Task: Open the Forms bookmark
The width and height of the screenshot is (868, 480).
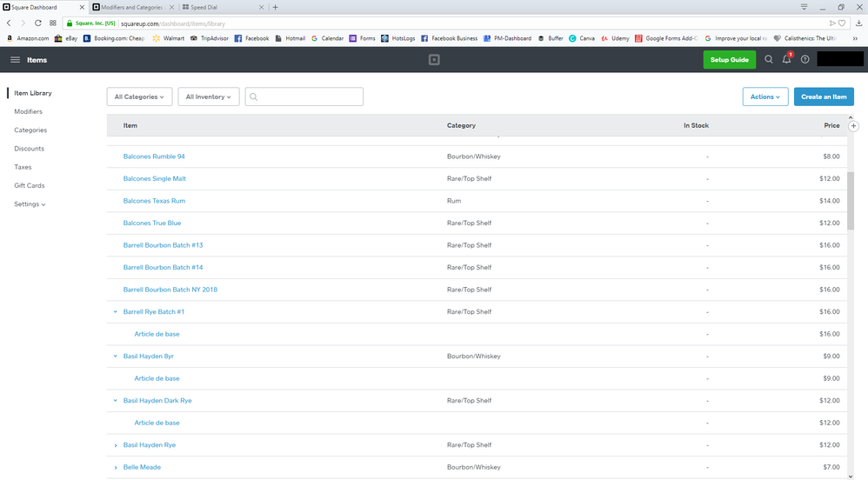Action: point(362,38)
